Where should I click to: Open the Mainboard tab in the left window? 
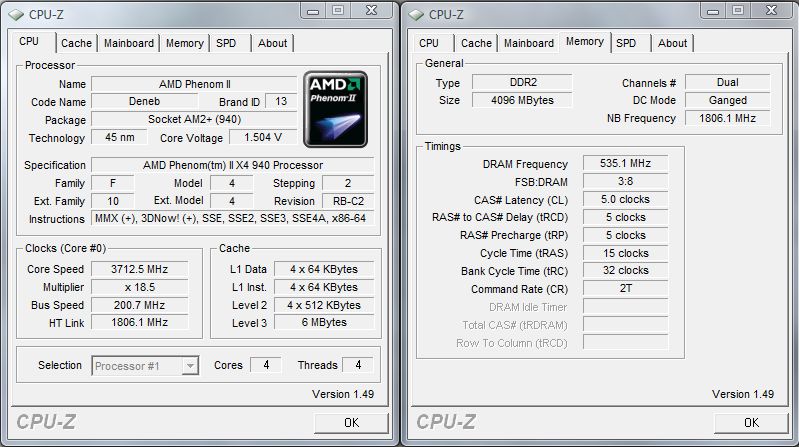129,43
